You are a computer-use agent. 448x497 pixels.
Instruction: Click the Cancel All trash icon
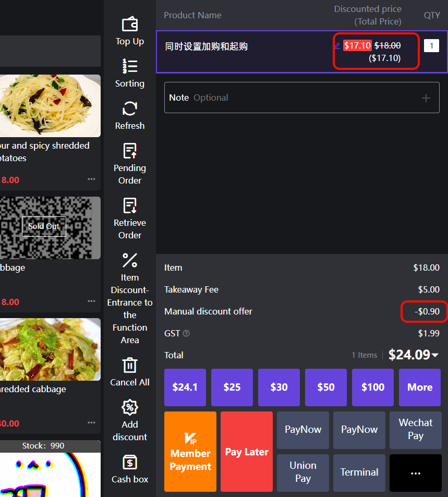pos(130,365)
